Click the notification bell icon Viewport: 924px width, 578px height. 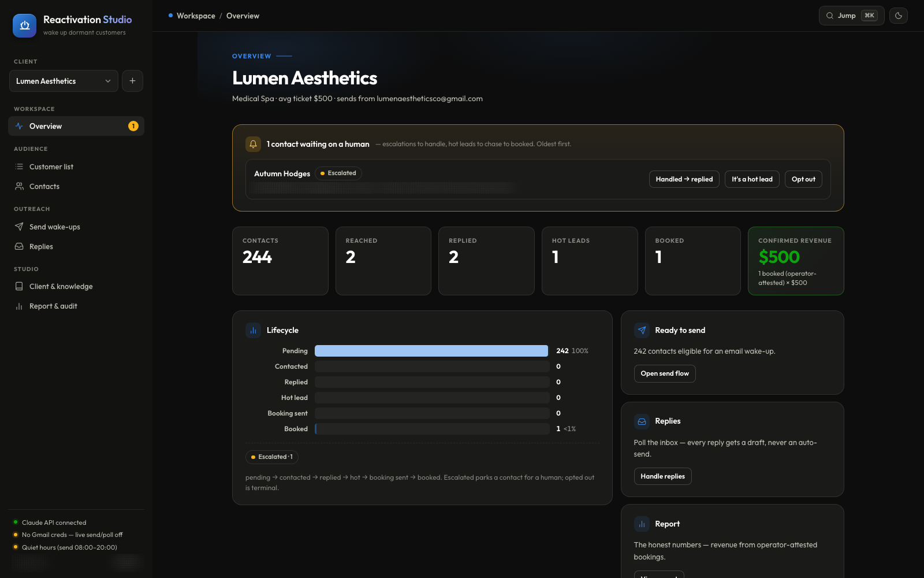tap(253, 144)
